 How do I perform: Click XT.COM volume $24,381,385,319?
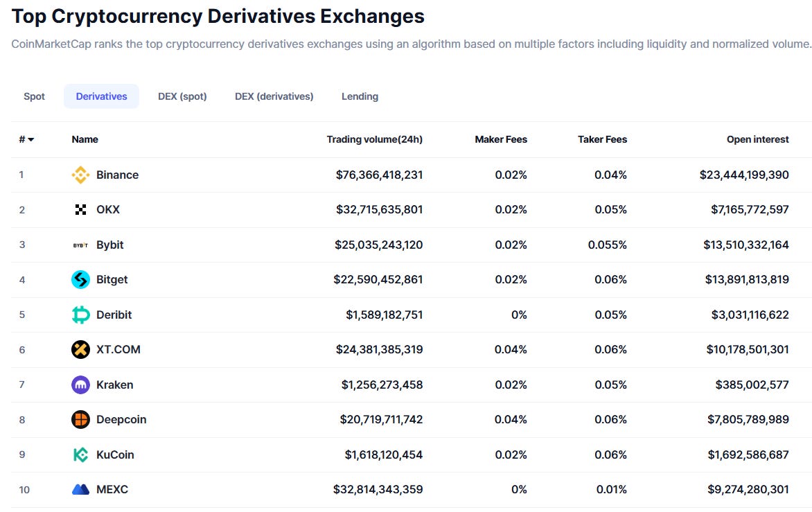click(x=379, y=349)
